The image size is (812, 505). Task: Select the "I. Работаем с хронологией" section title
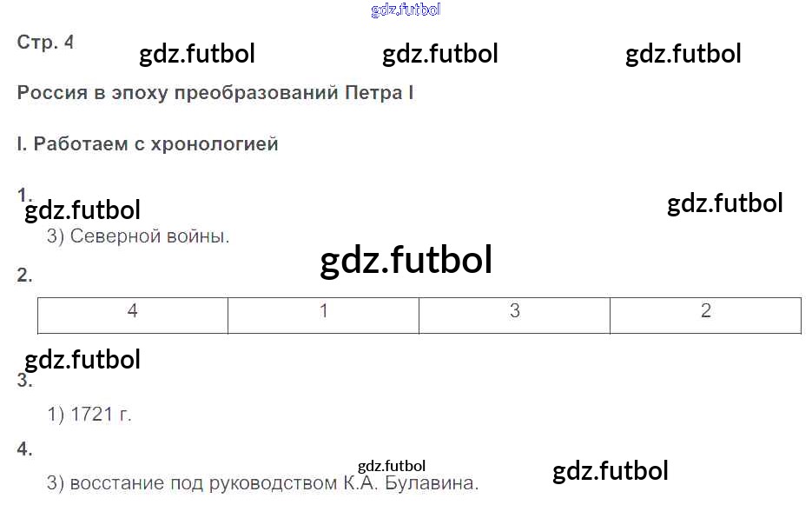(x=148, y=144)
